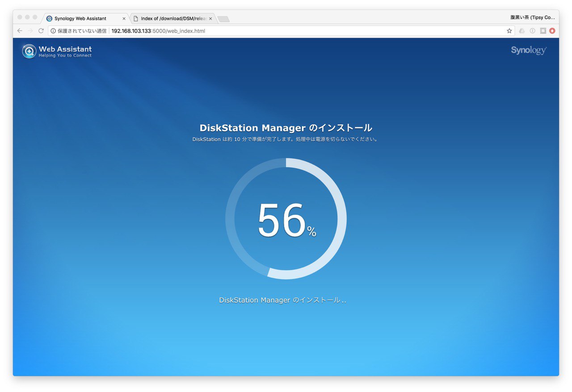Switch to the Synology Web Assistant tab
Viewport: 572px width, 392px height.
point(86,18)
